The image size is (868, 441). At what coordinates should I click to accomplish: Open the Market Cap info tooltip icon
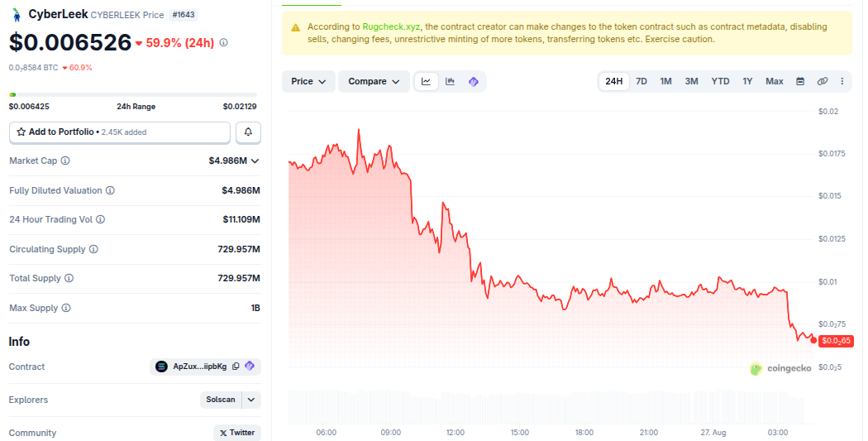[65, 161]
